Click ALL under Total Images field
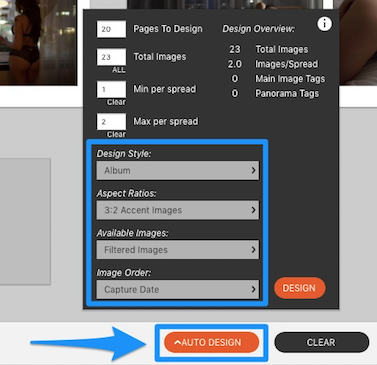 119,70
